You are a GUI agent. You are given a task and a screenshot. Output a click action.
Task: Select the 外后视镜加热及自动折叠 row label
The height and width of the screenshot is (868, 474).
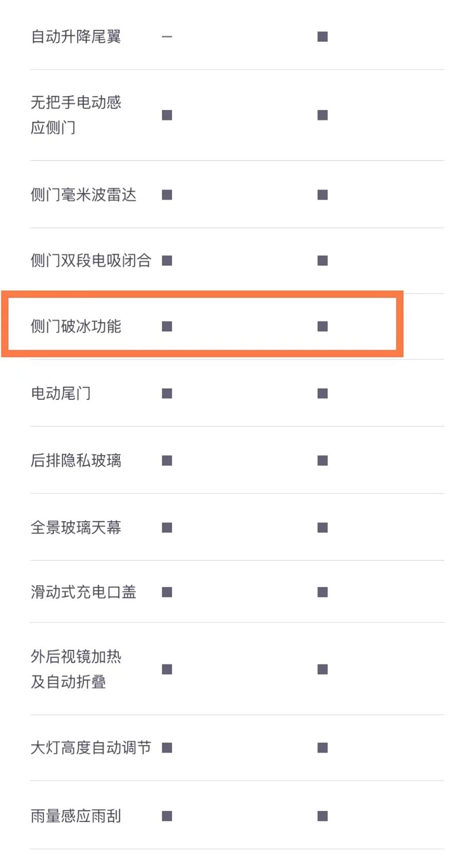click(x=76, y=669)
